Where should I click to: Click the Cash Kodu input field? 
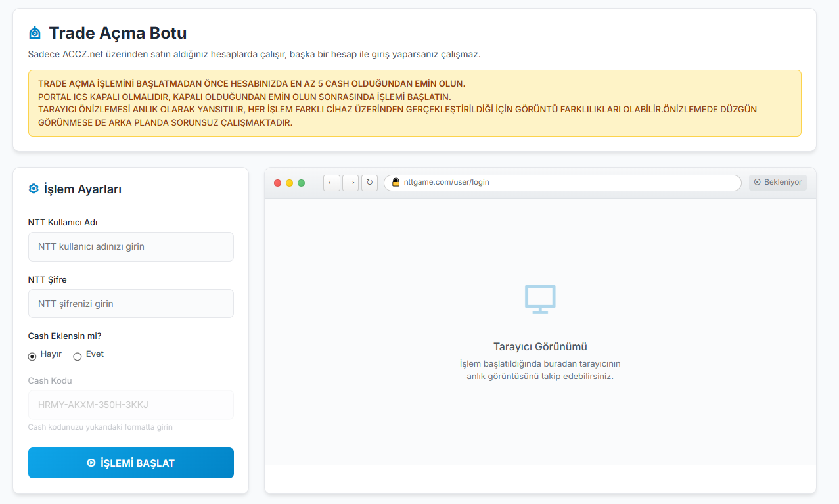pyautogui.click(x=131, y=405)
